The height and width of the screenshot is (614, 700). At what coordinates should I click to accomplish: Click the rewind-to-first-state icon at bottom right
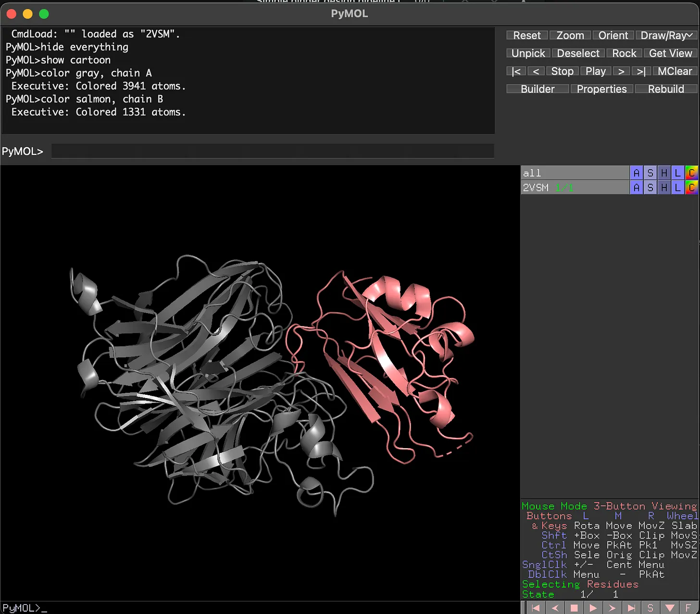tap(536, 607)
